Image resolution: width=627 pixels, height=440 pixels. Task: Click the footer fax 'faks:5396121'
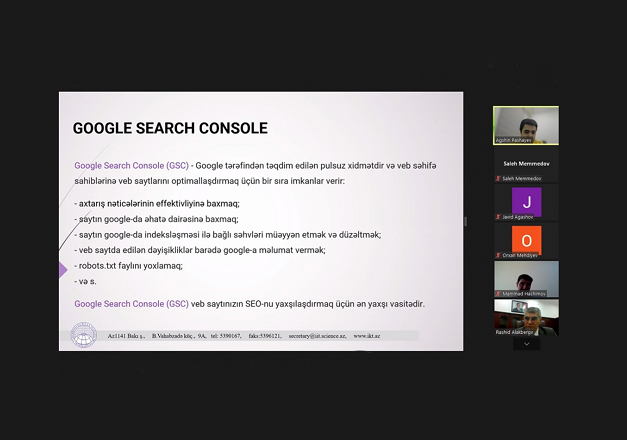(x=265, y=336)
